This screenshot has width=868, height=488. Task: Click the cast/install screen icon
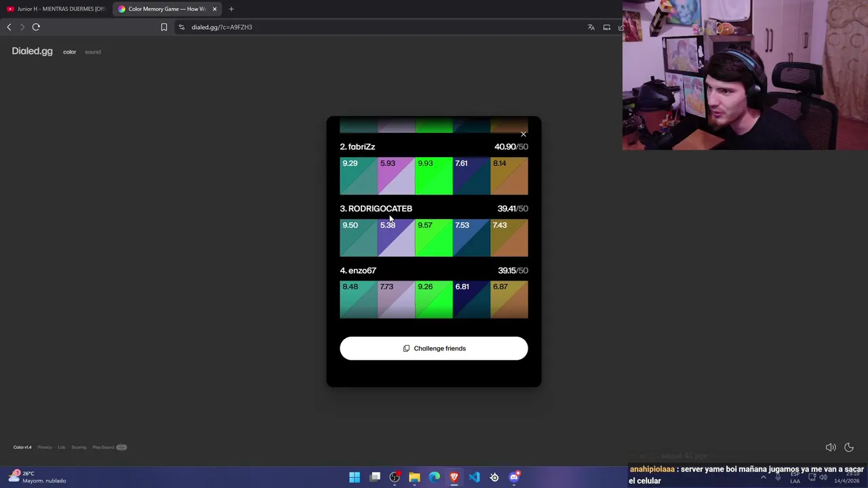(607, 27)
